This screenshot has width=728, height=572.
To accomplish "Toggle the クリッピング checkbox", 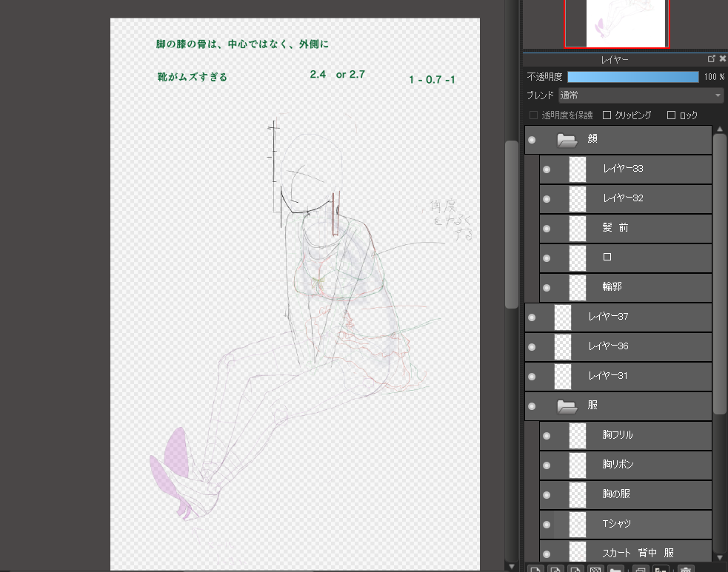I will [607, 115].
